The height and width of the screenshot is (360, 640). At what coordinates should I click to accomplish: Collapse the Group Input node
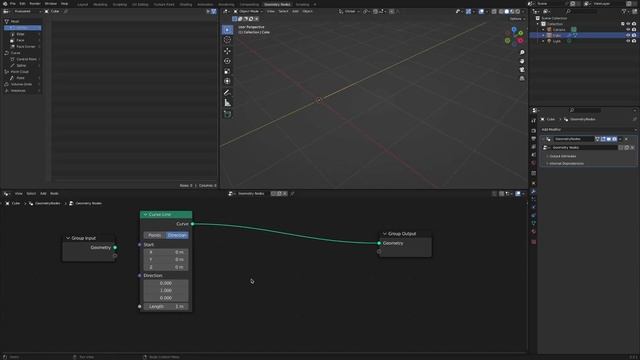(x=68, y=238)
